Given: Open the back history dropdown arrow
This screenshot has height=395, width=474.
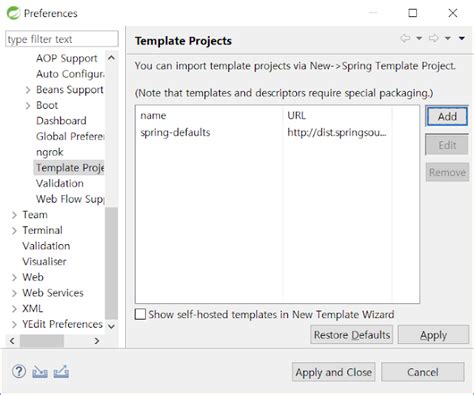Looking at the screenshot, I should click(419, 38).
